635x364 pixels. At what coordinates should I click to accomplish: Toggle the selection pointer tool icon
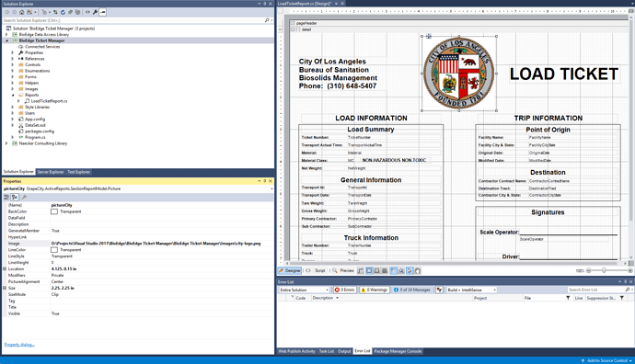(x=410, y=270)
